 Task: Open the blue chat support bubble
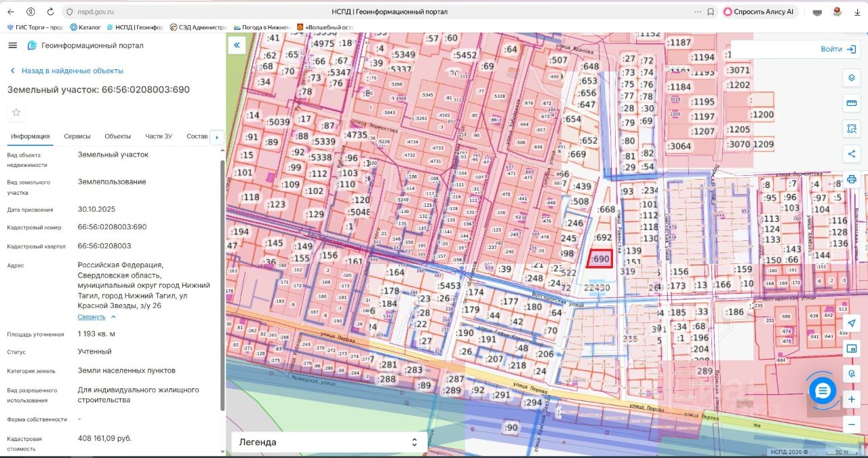pyautogui.click(x=823, y=391)
